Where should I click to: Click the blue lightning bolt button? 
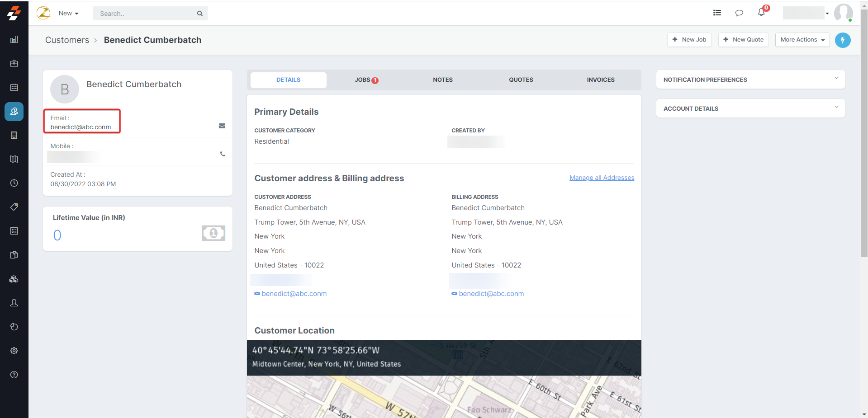click(x=843, y=40)
